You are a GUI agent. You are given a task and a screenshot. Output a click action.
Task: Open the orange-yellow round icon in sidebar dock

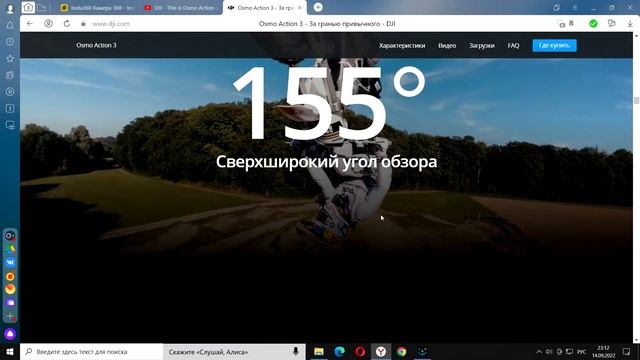(10, 289)
